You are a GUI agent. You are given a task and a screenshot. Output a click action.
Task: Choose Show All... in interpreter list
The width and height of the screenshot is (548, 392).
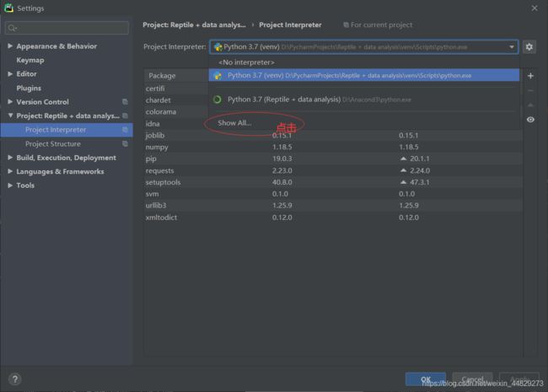point(234,123)
